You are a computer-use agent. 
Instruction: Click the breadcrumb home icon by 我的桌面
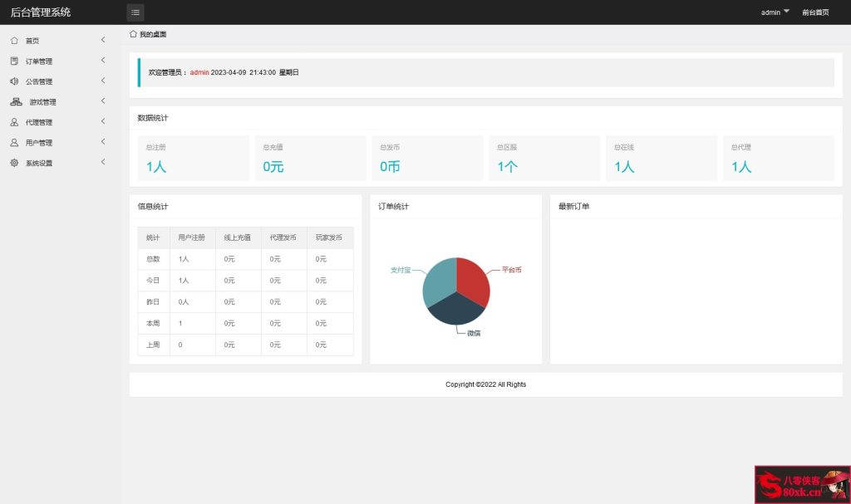click(x=133, y=34)
